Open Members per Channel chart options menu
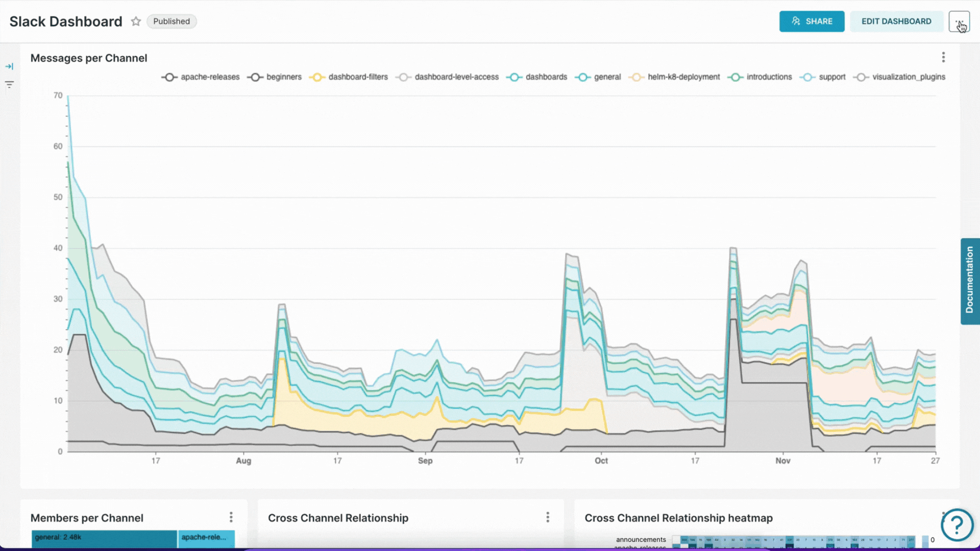 pos(231,517)
